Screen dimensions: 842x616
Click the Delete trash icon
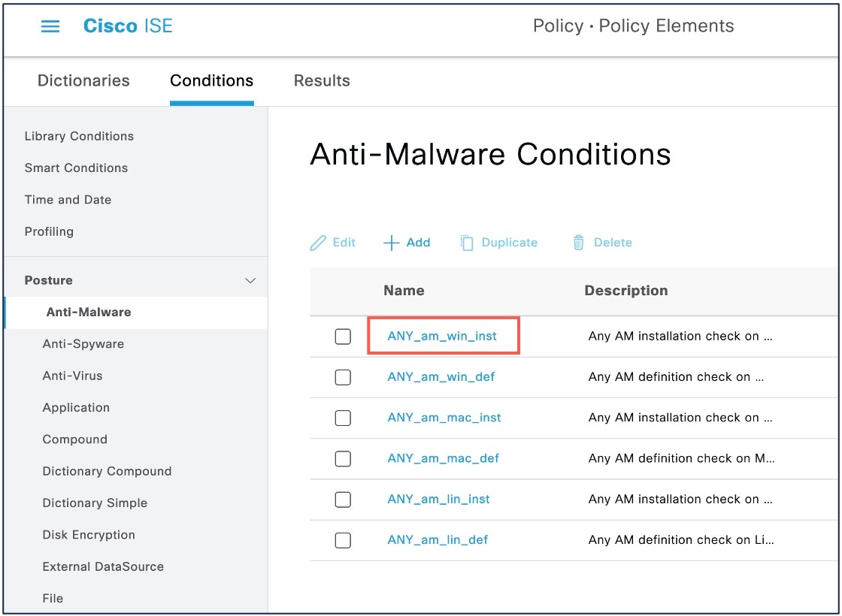point(578,243)
